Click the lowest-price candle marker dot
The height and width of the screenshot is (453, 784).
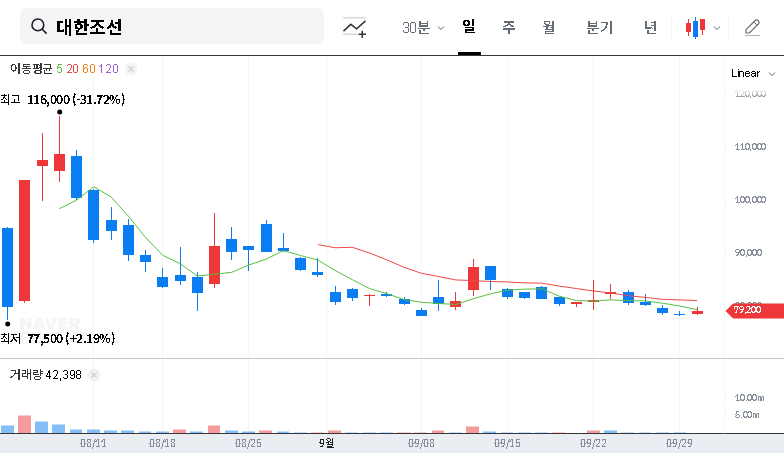point(8,324)
